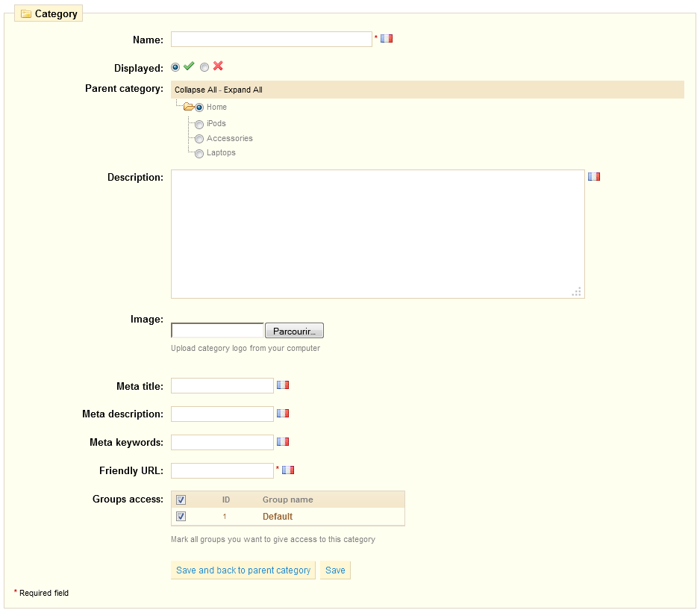Select the Displayed yes radio button
Viewport: 700px width, 613px height.
click(175, 67)
